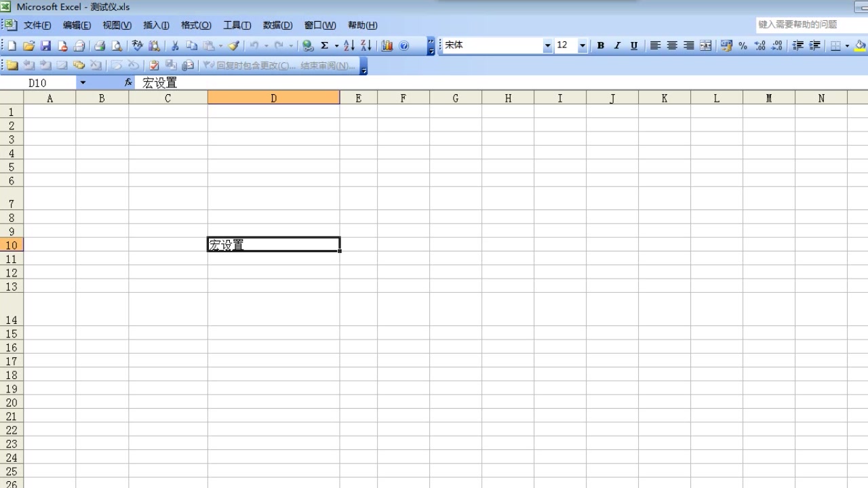The height and width of the screenshot is (488, 868).
Task: Toggle bold formatting
Action: 600,45
